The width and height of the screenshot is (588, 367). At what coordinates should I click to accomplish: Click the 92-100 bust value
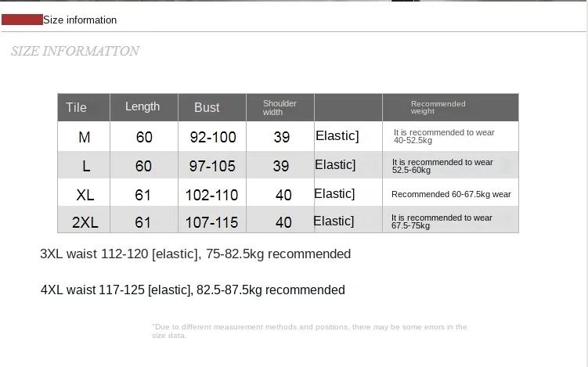coord(213,137)
